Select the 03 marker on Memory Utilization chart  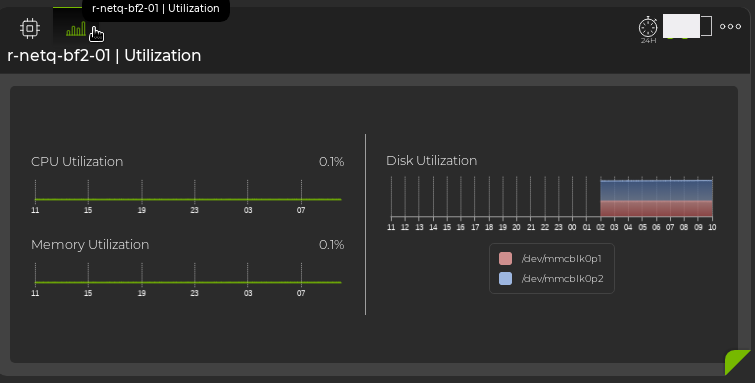247,293
